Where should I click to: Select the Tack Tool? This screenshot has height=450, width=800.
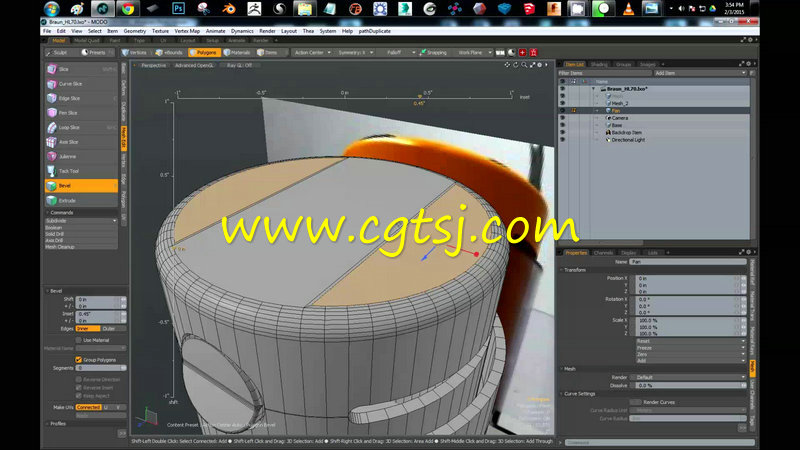pos(81,171)
